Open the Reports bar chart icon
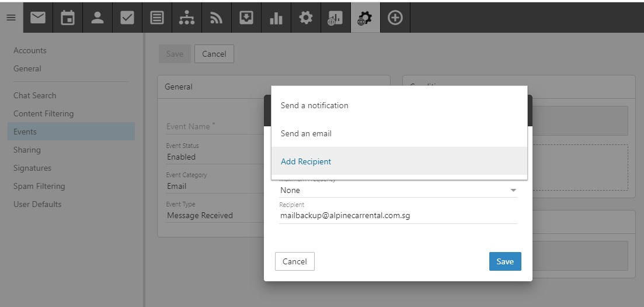This screenshot has width=644, height=307. [x=276, y=18]
